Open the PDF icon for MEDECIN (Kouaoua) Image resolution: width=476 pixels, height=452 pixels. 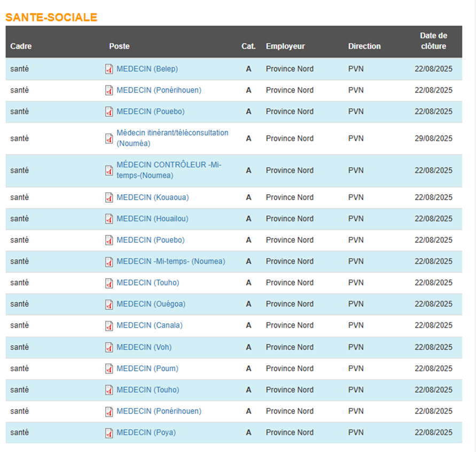[109, 197]
